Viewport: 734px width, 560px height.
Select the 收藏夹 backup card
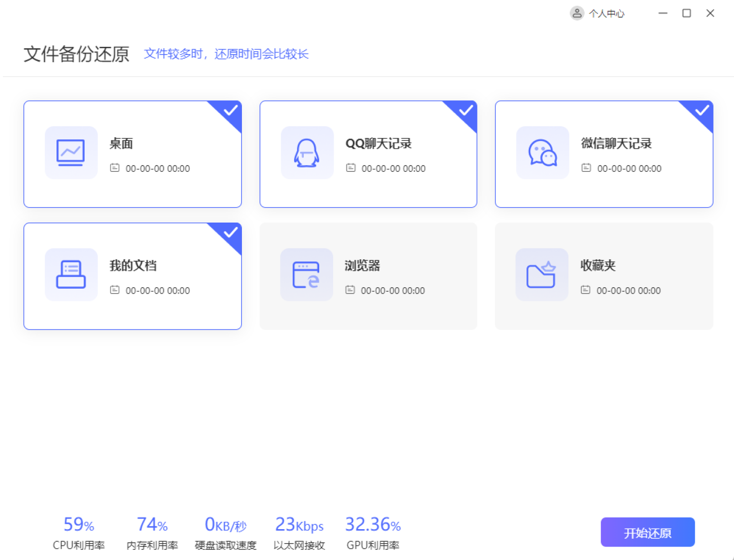pos(604,276)
